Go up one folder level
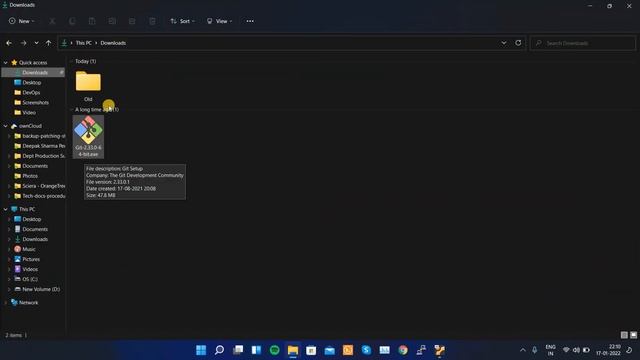Screen dimensions: 640x360 coord(48,43)
